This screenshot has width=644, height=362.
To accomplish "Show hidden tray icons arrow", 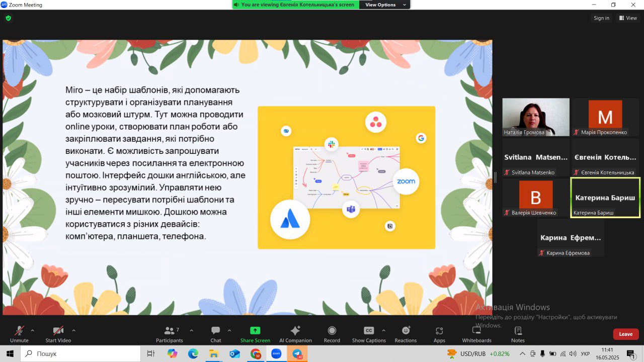I will [x=522, y=353].
